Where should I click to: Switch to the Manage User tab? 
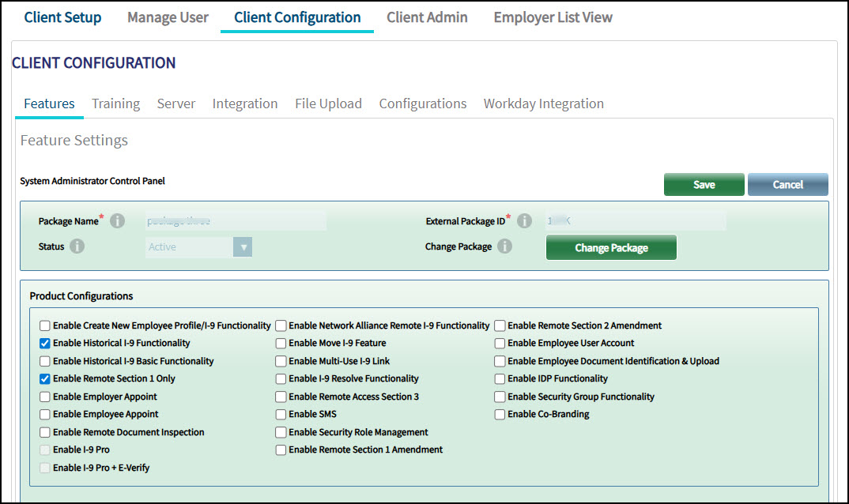point(168,17)
